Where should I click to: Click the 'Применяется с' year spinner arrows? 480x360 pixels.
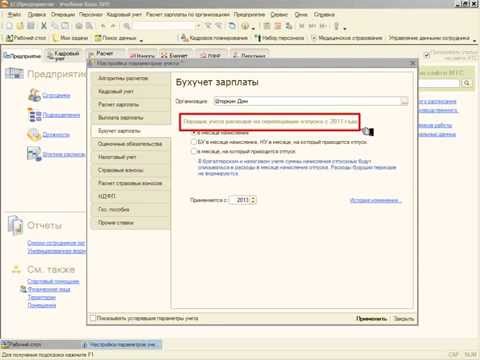tap(253, 200)
